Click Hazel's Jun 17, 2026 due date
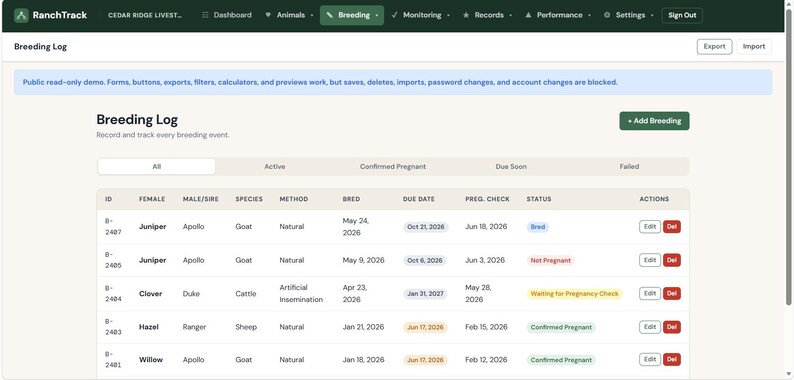This screenshot has height=380, width=794. pyautogui.click(x=425, y=327)
